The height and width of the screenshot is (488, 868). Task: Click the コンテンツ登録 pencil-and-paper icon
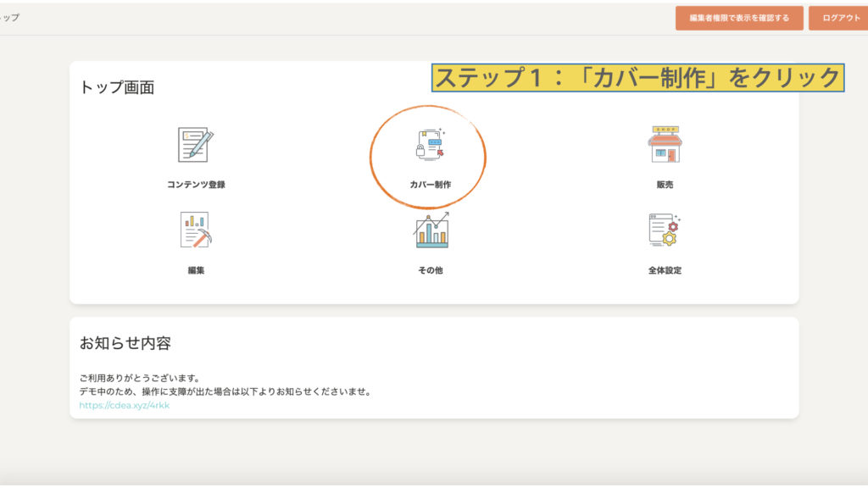tap(196, 145)
